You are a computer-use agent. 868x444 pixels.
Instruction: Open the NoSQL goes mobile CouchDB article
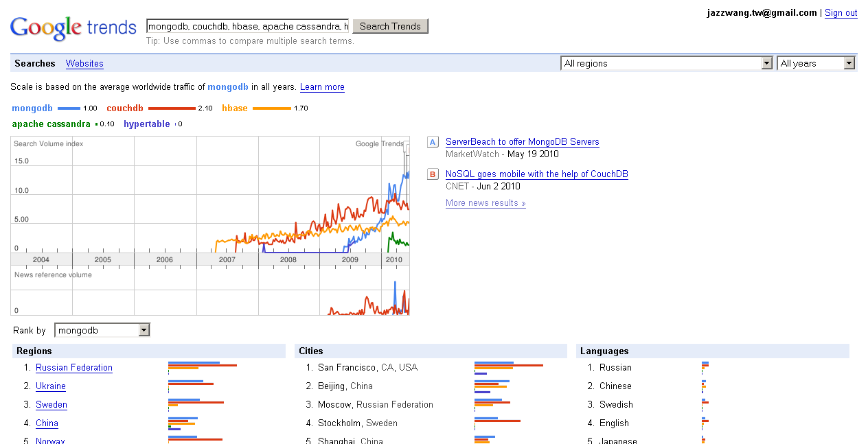537,174
